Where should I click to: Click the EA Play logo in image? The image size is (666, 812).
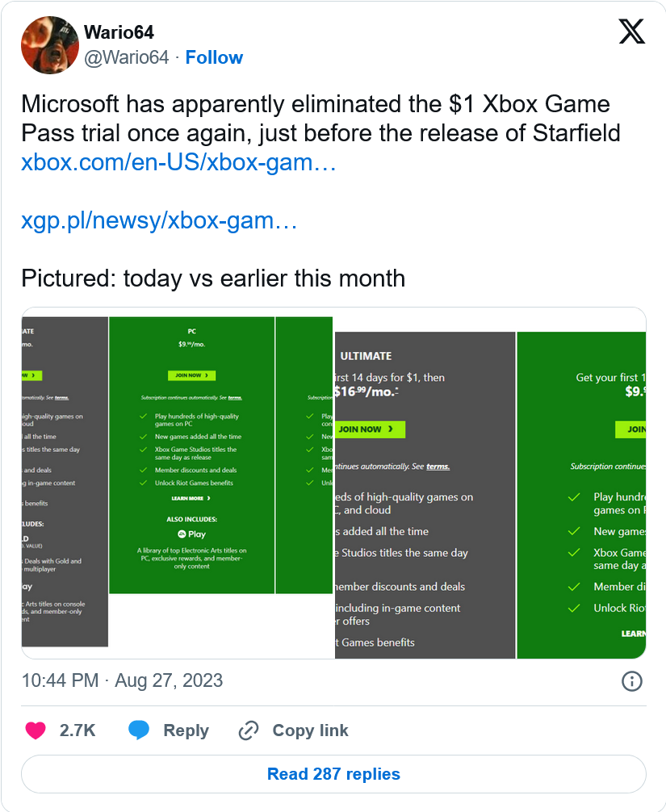(x=192, y=534)
